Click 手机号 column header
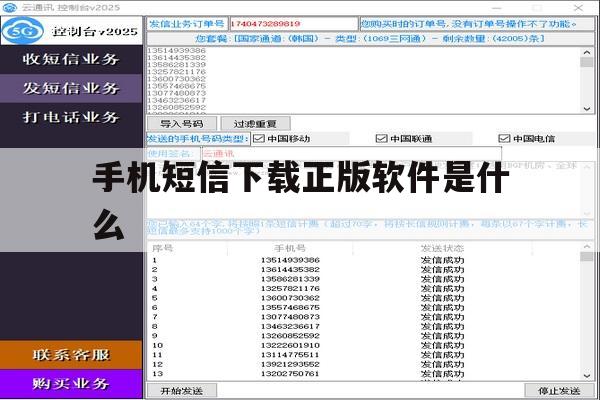 pyautogui.click(x=290, y=248)
